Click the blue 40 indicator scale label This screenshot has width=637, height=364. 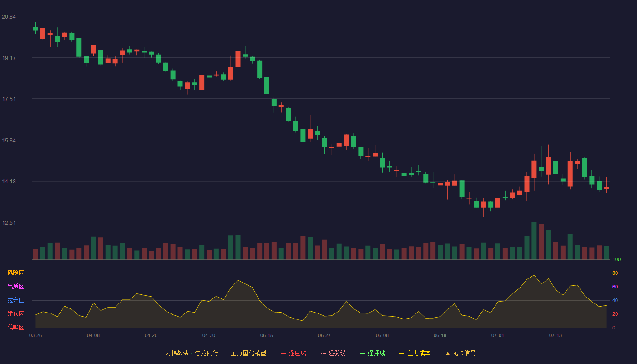pyautogui.click(x=615, y=301)
